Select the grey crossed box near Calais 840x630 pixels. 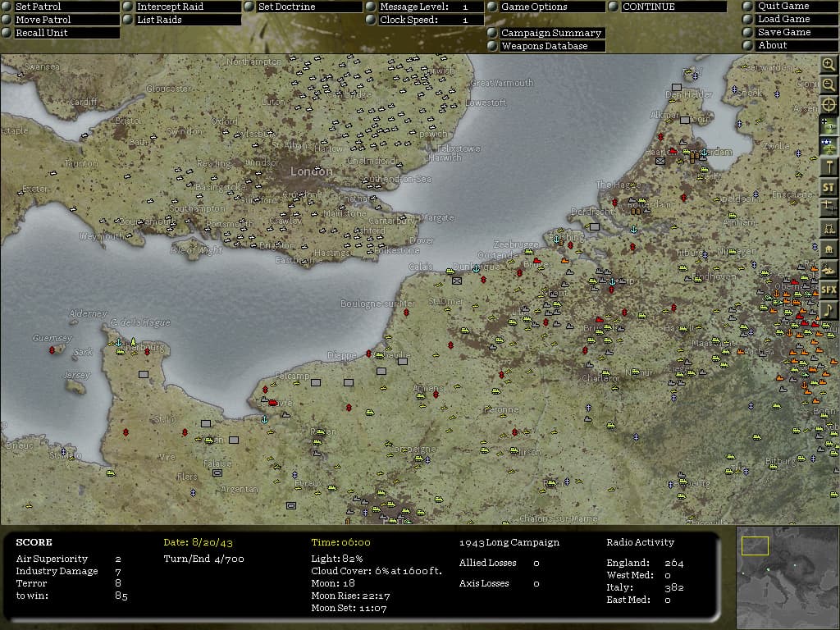pos(456,281)
